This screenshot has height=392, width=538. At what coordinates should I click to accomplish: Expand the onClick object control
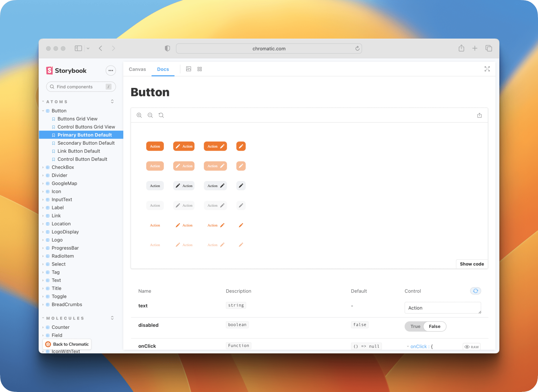[408, 347]
